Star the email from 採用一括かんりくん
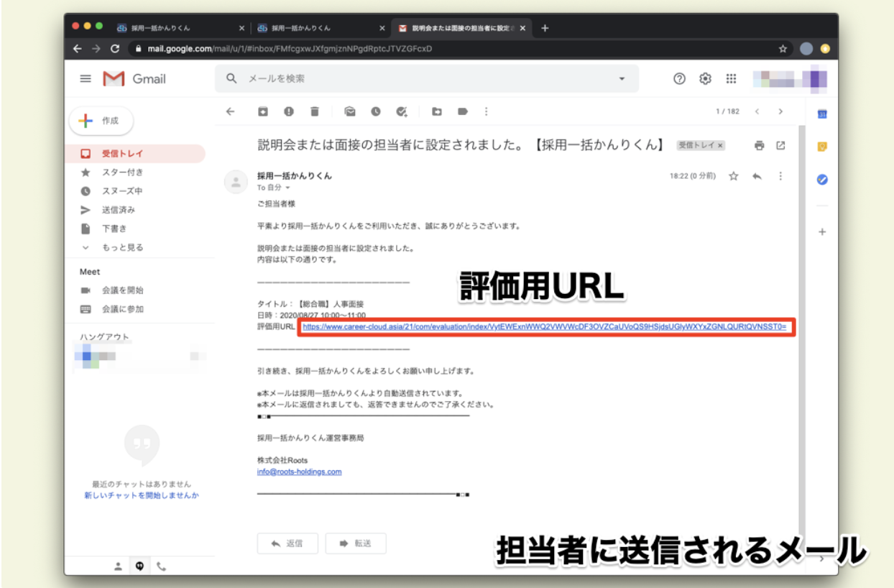Image resolution: width=894 pixels, height=588 pixels. (x=733, y=175)
